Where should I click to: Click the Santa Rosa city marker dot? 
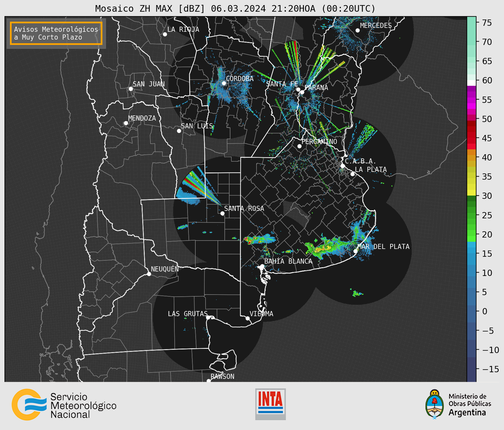click(x=222, y=214)
